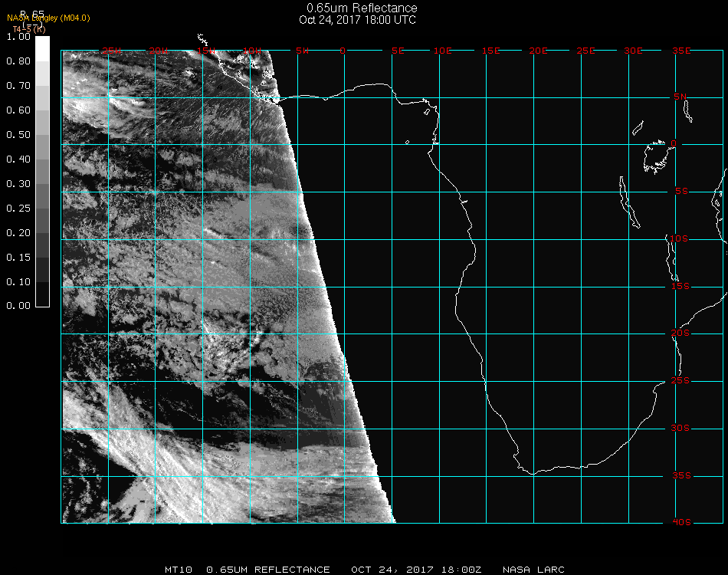Click the 15S latitude label
Viewport: 728px width, 575px height.
[680, 286]
